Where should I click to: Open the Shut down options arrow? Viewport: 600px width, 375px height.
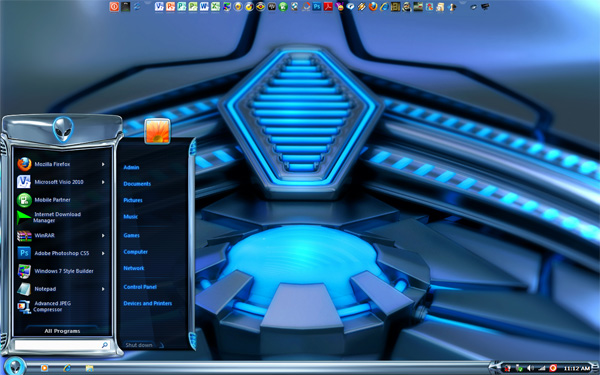(x=161, y=345)
